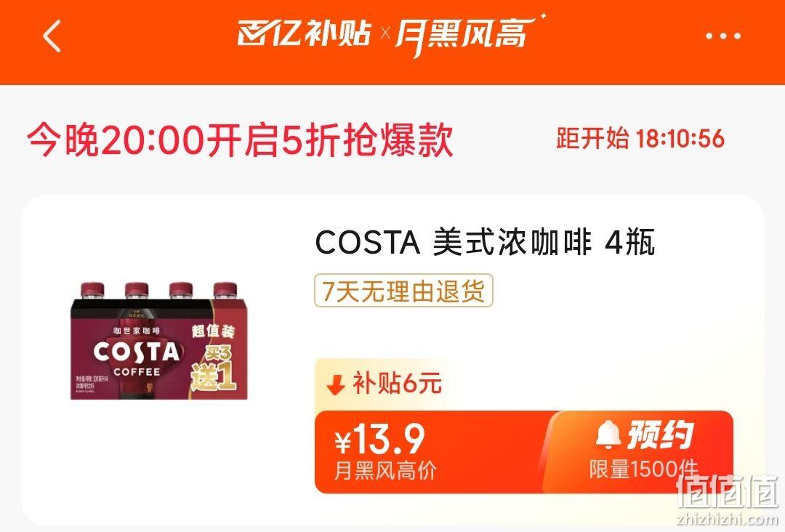Screen dimensions: 785x532
Task: Tap the zhizhizhi.com watermark text
Action: (x=728, y=519)
